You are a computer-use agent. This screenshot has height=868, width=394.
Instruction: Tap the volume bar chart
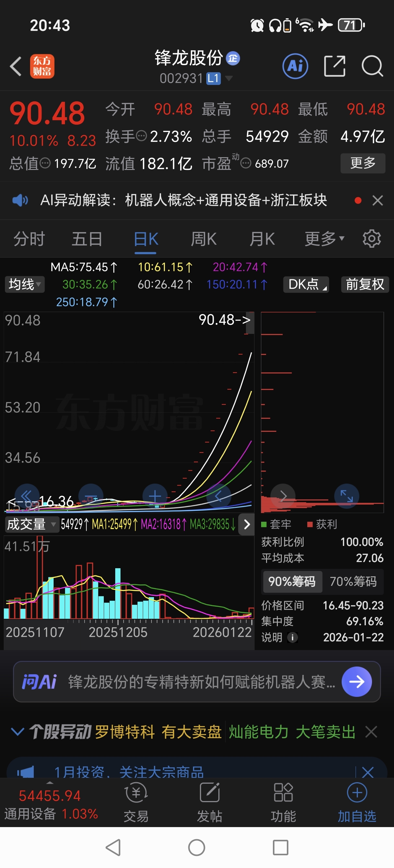tap(129, 578)
